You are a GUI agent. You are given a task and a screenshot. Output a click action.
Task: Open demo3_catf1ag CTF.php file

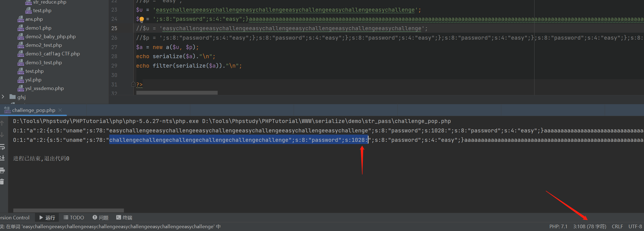click(53, 54)
